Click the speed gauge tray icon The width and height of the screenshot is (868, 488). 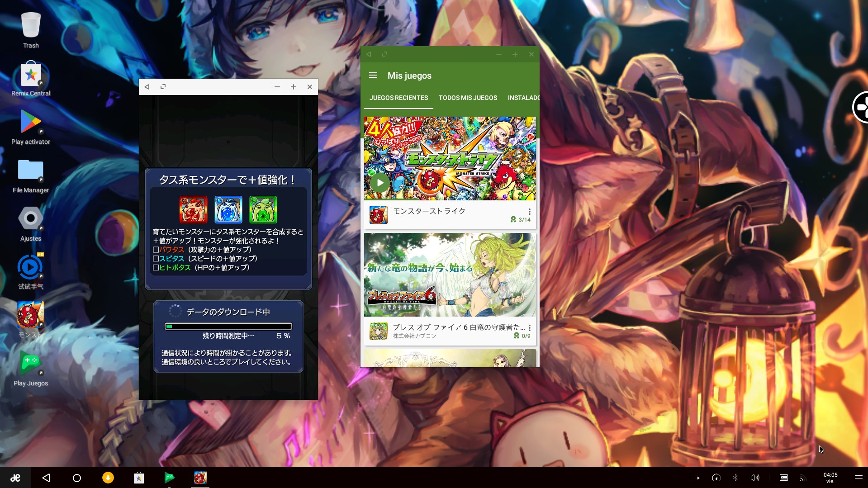click(x=716, y=478)
